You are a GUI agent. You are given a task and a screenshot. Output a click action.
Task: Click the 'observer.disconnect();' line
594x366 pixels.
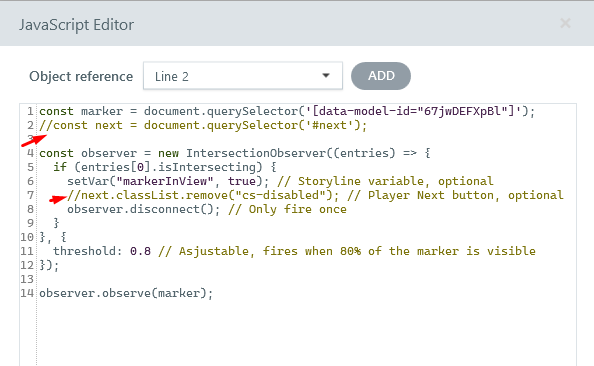click(x=207, y=210)
